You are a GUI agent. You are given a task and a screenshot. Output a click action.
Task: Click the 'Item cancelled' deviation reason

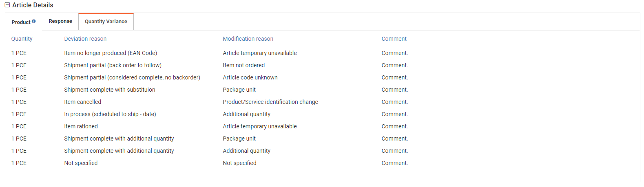[82, 102]
